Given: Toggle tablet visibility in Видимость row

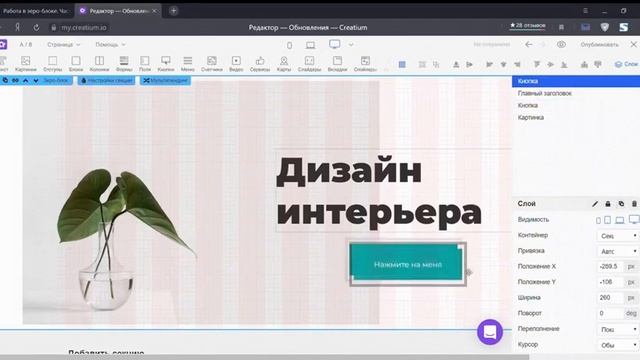Looking at the screenshot, I should point(608,220).
